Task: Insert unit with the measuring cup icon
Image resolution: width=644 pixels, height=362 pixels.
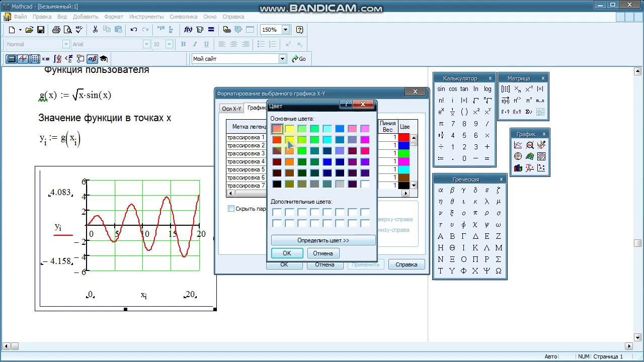Action: [200, 30]
